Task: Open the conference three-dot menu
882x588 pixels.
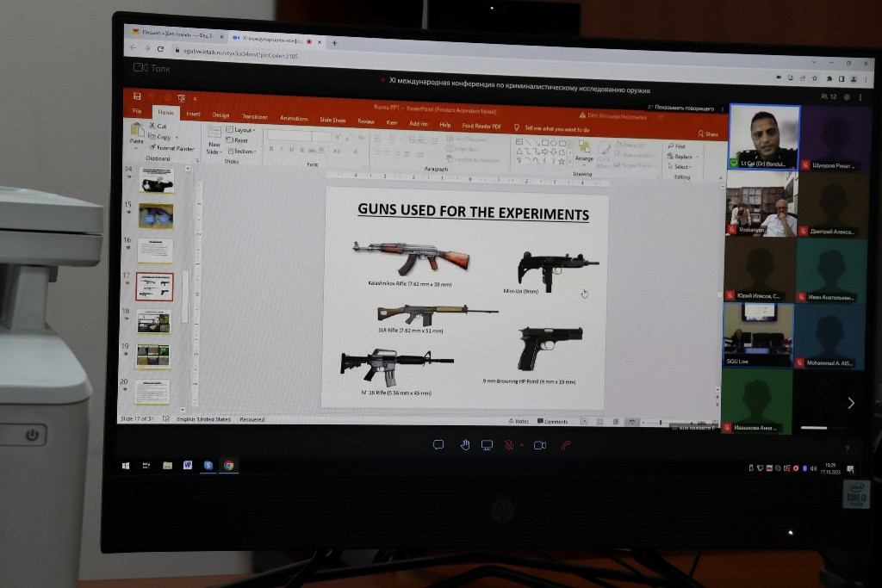Action: 860,97
